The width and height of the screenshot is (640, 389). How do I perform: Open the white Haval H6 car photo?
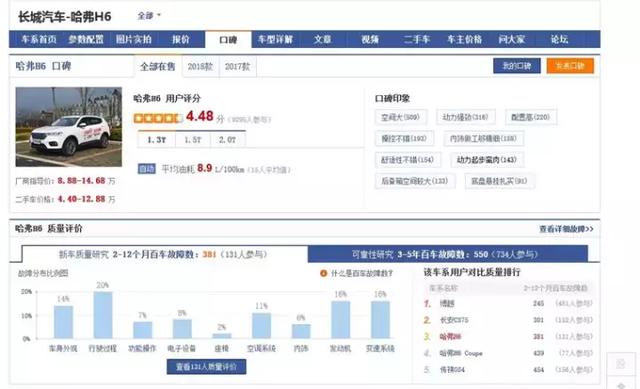pos(69,127)
